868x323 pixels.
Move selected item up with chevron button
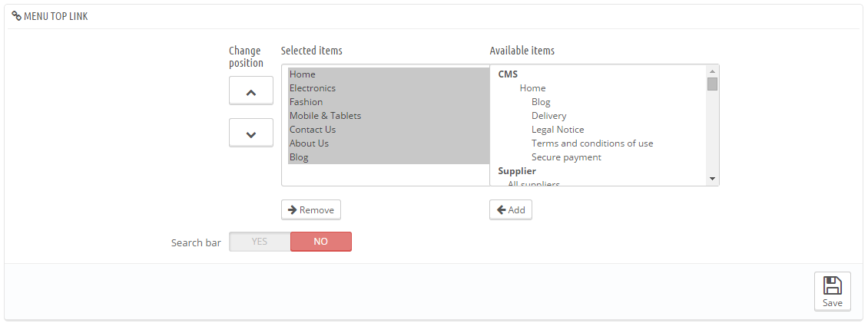coord(250,91)
